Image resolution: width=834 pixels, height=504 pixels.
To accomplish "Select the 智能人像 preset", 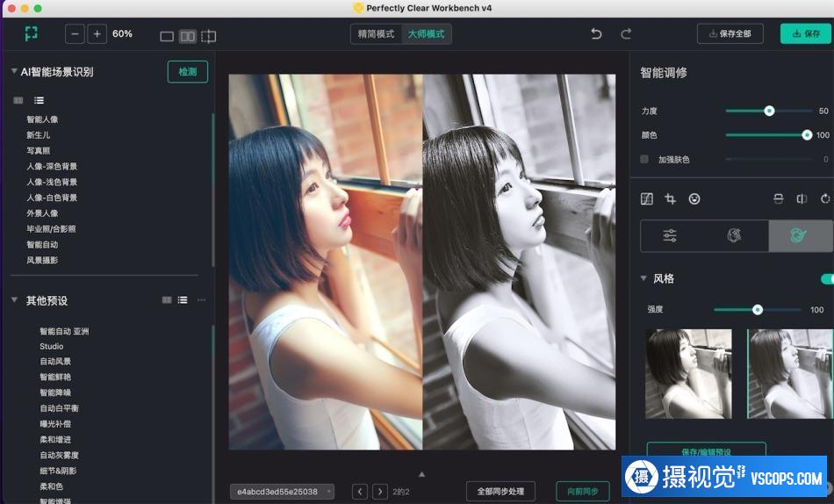I will pos(42,119).
